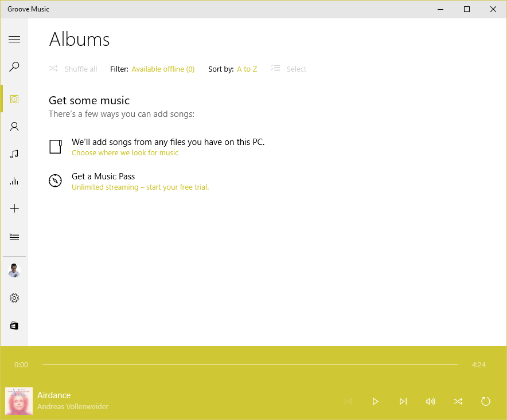Image resolution: width=507 pixels, height=420 pixels.
Task: Toggle shuffle in playback bar
Action: pyautogui.click(x=458, y=401)
